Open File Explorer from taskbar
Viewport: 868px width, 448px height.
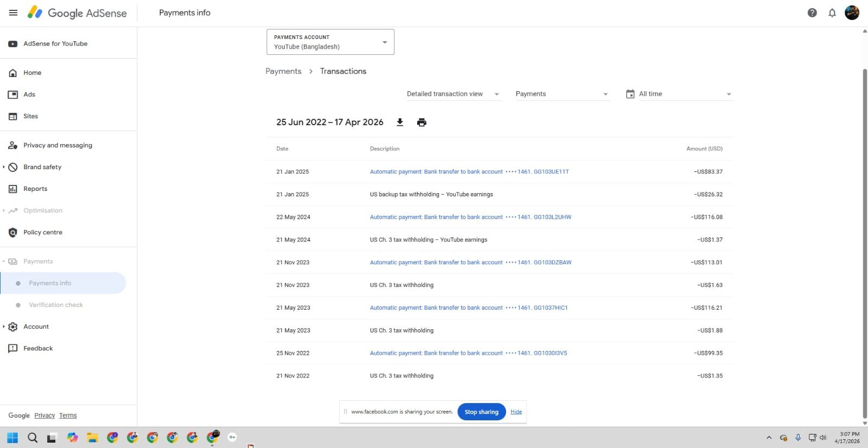(92, 438)
